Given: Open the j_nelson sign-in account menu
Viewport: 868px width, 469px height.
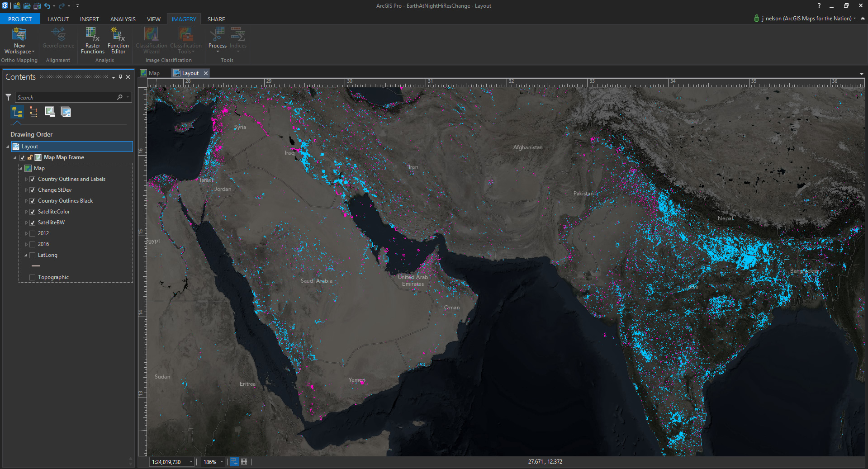Looking at the screenshot, I should pos(805,19).
